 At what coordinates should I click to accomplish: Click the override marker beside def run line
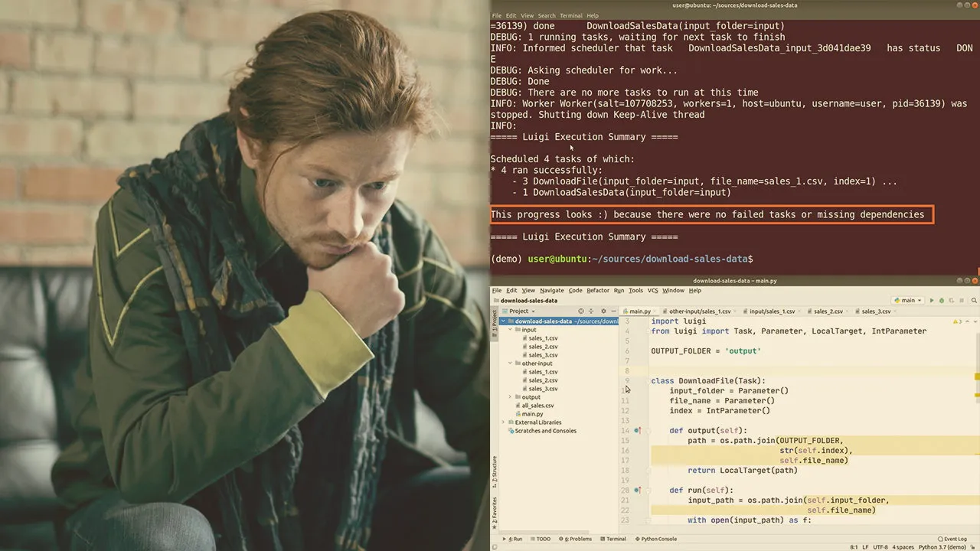tap(637, 491)
